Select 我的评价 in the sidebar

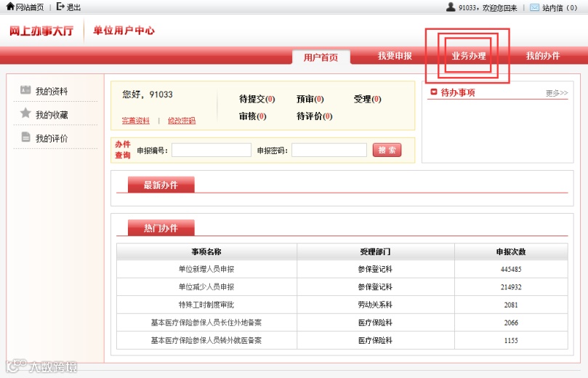52,138
